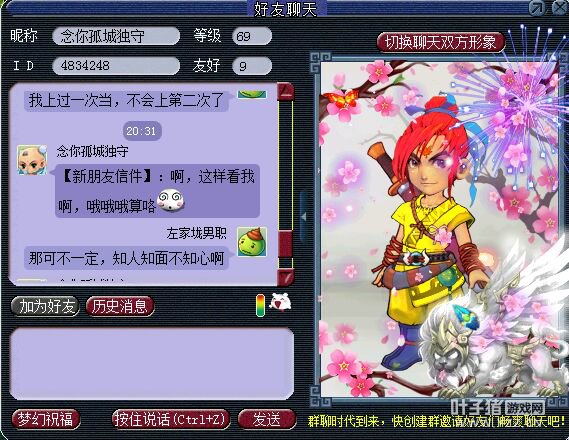Close the 好友聊天 chat window

coord(560,8)
